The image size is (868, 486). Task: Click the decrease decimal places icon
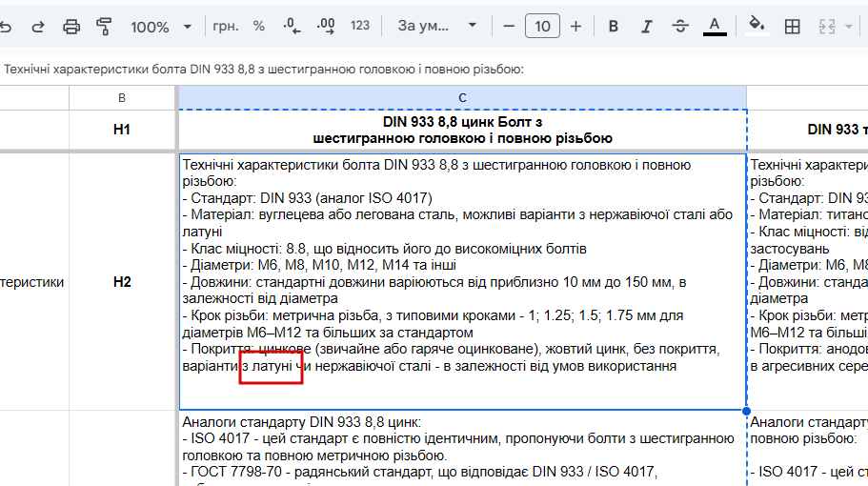292,26
